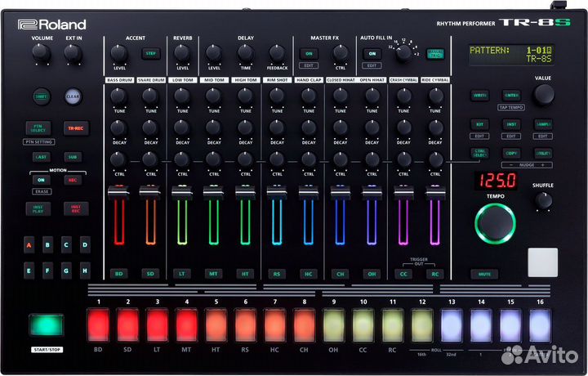Viewport: 588px width, 376px height.
Task: Open the UTILITY button
Action: [543, 153]
